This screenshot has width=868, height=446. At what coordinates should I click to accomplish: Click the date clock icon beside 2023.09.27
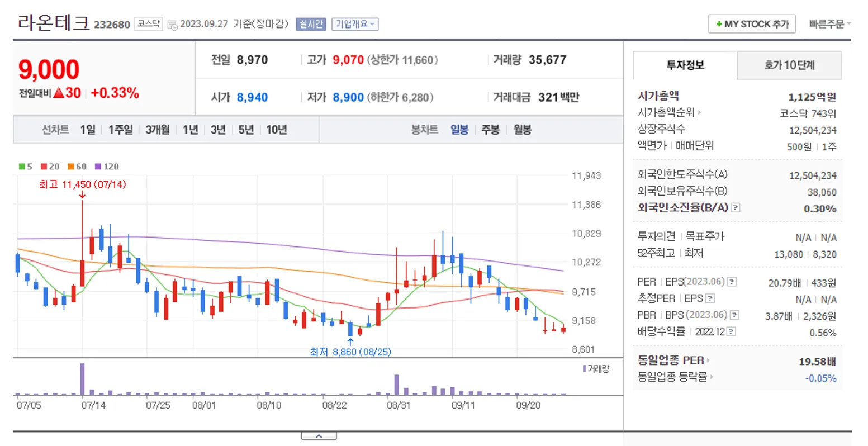[x=173, y=25]
